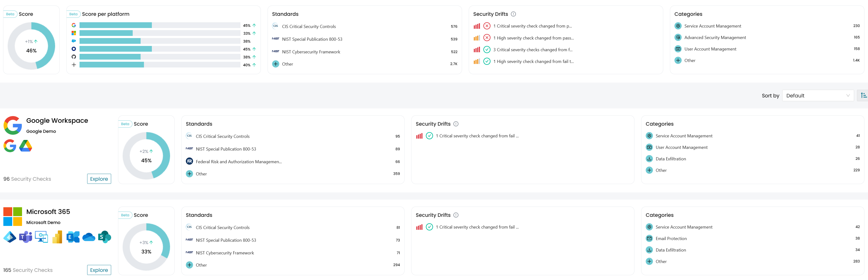
Task: Click info icon beside Google Workspace Security Drifts
Action: pos(456,124)
